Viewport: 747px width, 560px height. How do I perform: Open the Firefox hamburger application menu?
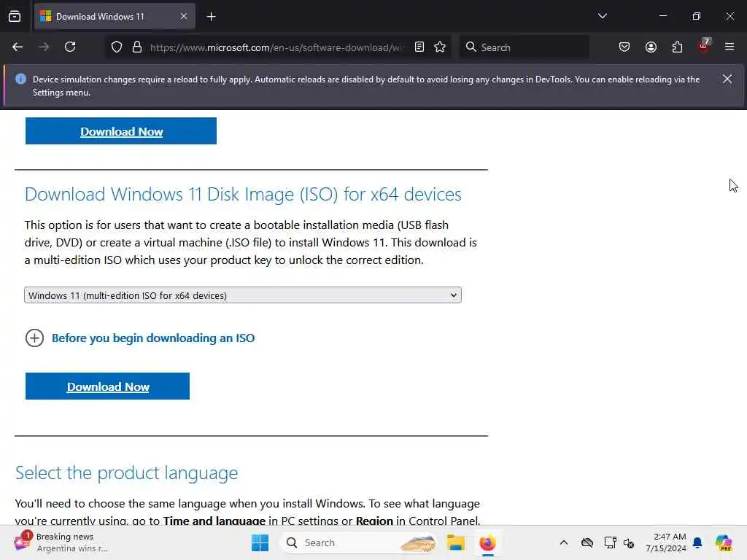point(729,47)
